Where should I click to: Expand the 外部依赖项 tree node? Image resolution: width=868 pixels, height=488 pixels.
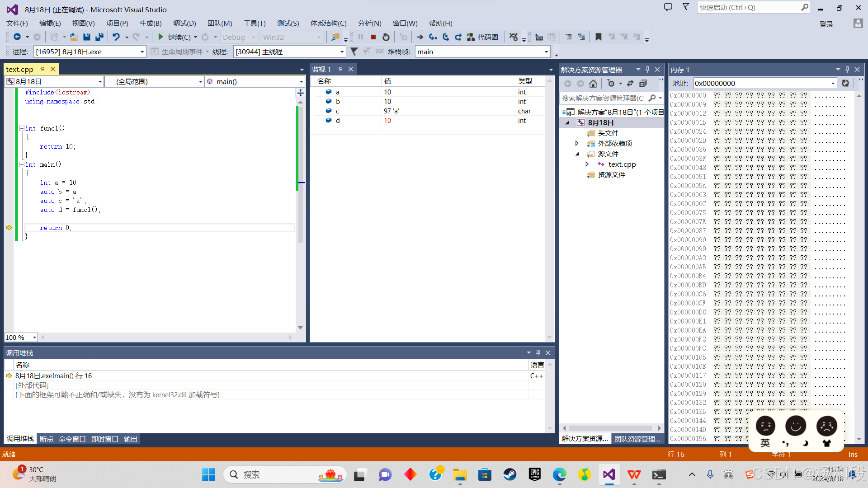pyautogui.click(x=577, y=143)
